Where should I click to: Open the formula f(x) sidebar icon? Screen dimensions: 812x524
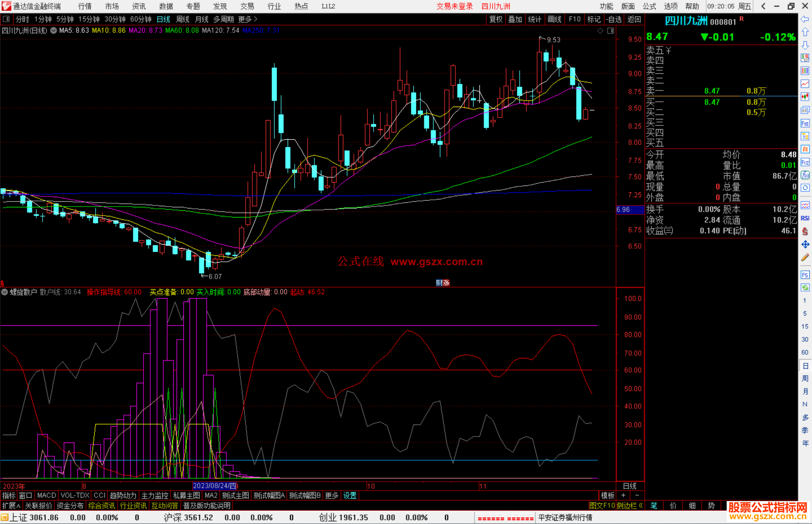click(805, 175)
